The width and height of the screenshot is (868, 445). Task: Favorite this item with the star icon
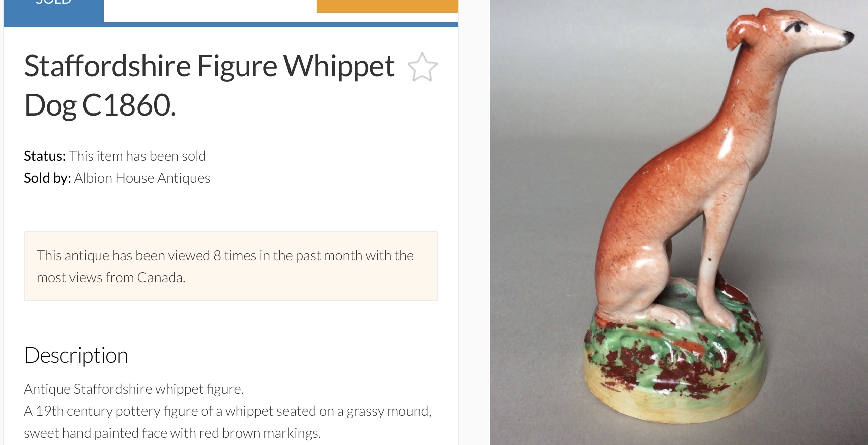[x=422, y=67]
